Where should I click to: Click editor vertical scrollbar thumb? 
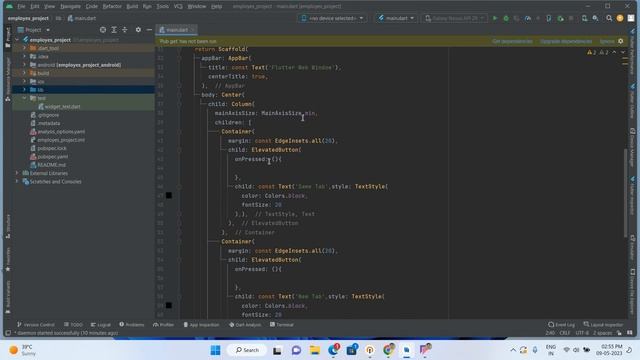(x=625, y=193)
